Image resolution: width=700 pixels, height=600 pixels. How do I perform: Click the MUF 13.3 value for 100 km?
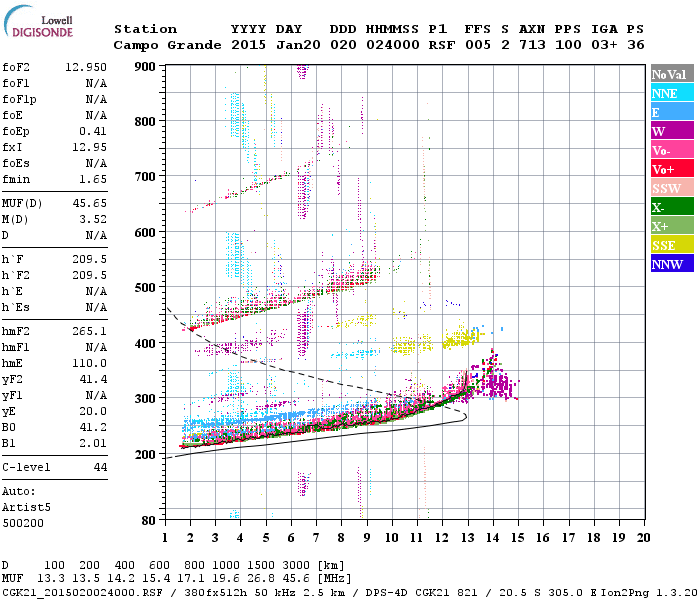[x=50, y=579]
